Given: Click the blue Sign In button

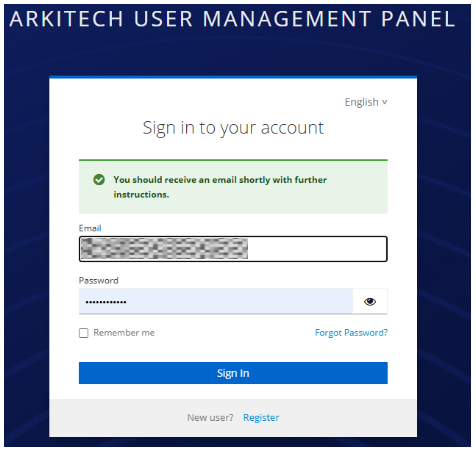Looking at the screenshot, I should tap(233, 373).
